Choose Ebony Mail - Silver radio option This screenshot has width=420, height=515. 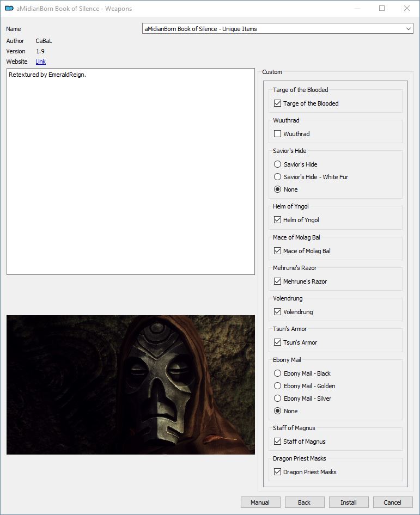[x=277, y=398]
